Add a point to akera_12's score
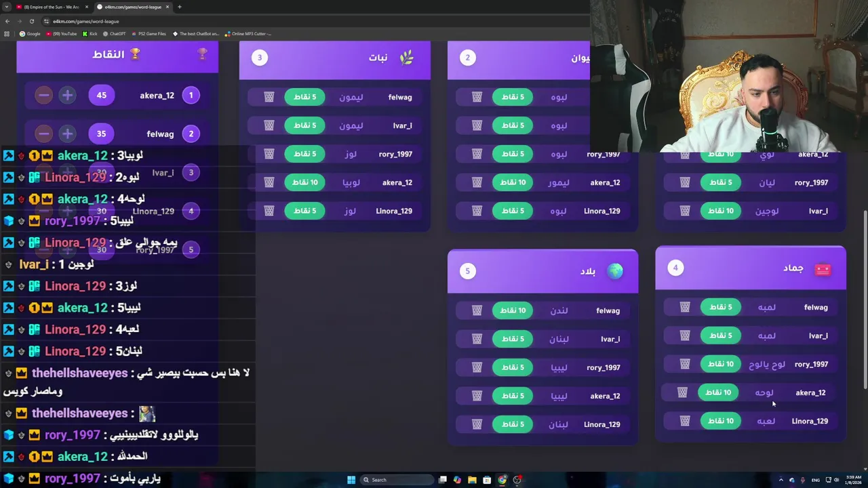 click(67, 96)
